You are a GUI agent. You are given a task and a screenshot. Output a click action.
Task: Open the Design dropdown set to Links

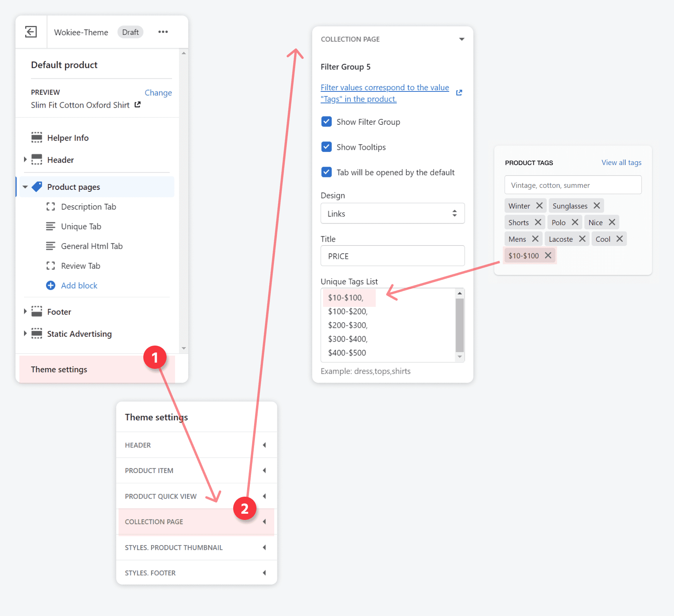click(x=392, y=213)
